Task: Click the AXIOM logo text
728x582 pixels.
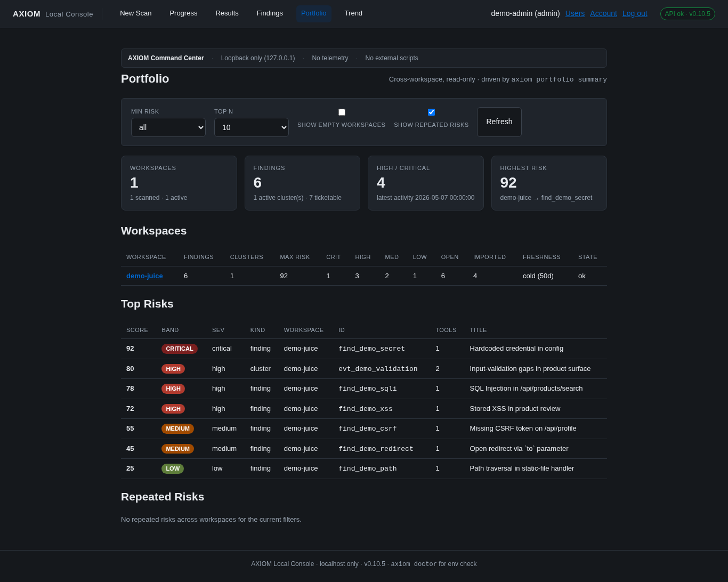Action: [27, 14]
